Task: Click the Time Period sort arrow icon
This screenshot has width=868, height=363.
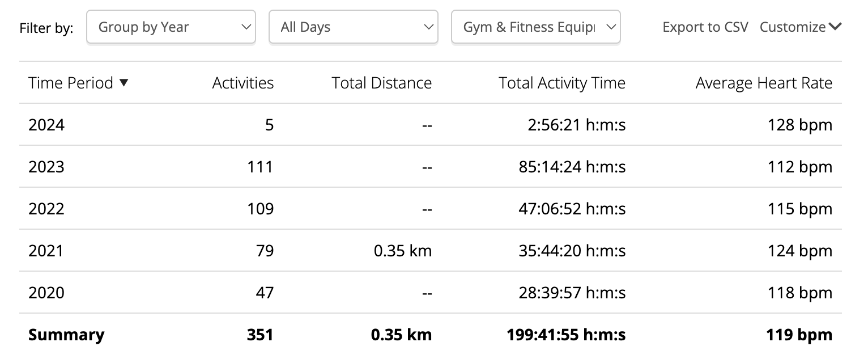Action: [x=124, y=83]
